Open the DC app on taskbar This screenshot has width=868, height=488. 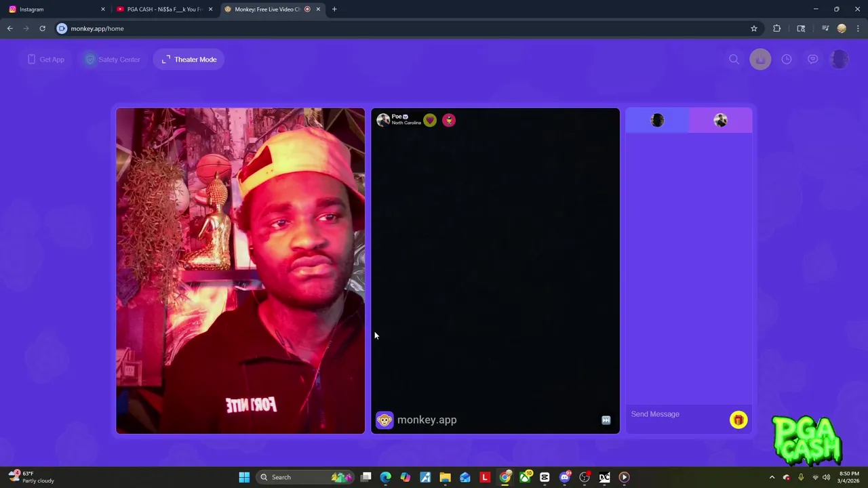604,477
